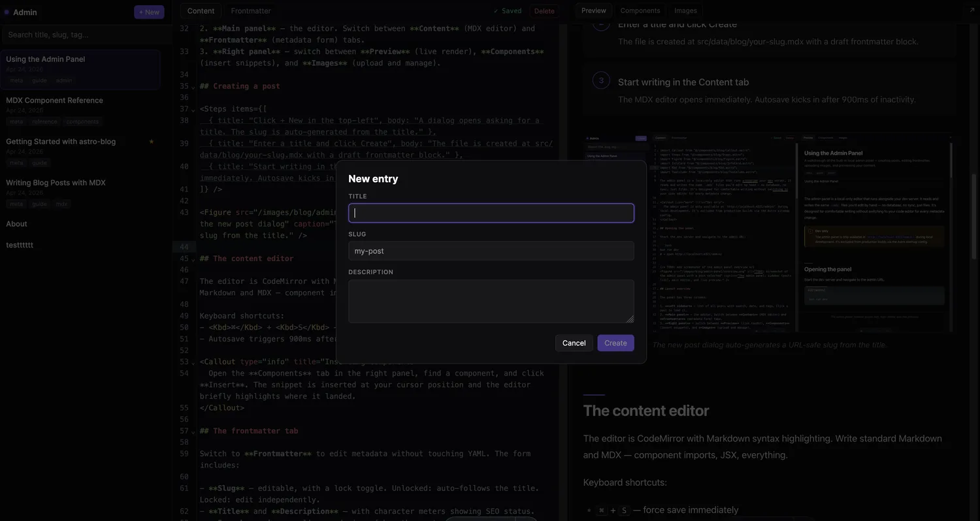
Task: Collapse the section fold at line 57
Action: 193,432
